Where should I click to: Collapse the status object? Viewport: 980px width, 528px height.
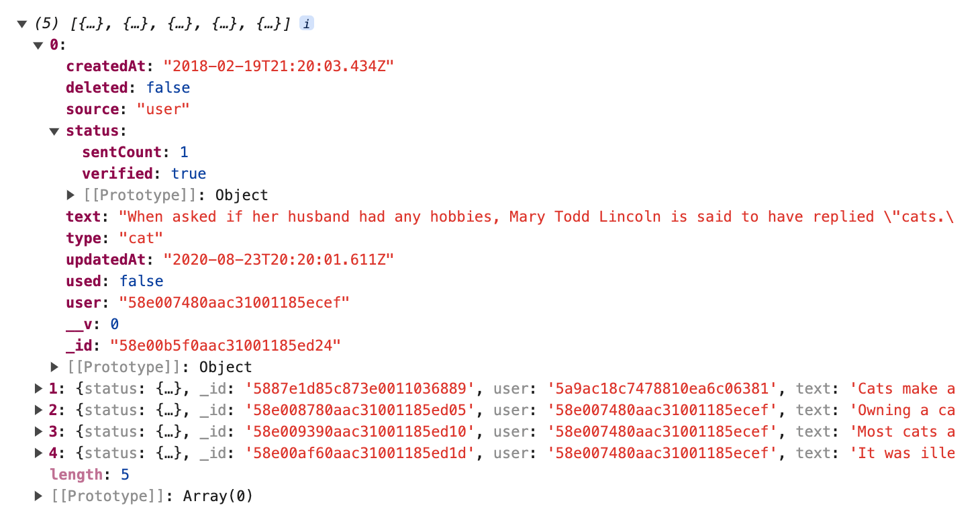pos(55,131)
